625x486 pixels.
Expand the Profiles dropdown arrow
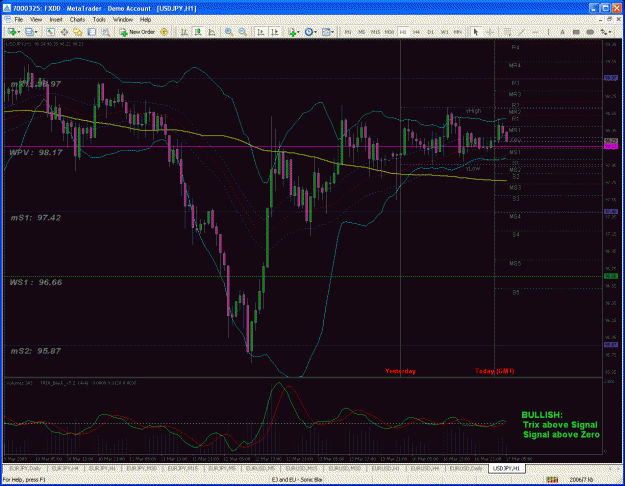[x=36, y=32]
